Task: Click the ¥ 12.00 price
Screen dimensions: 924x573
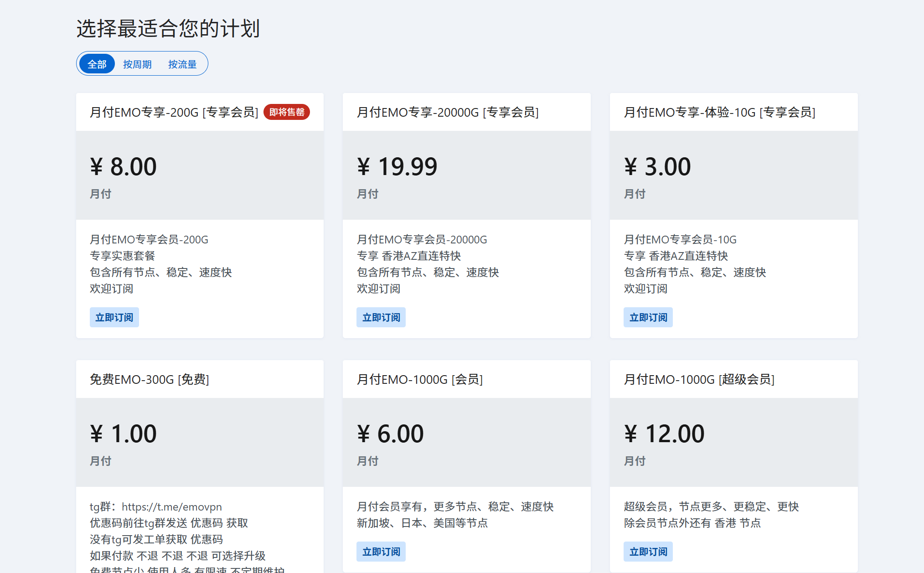Action: point(664,434)
